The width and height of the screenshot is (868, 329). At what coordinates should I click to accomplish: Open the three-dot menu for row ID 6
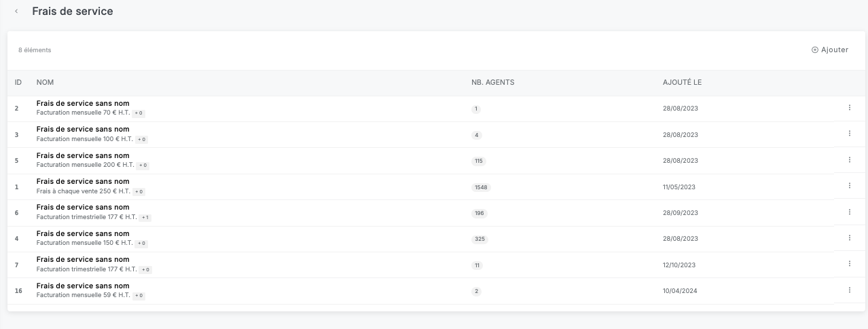tap(849, 212)
